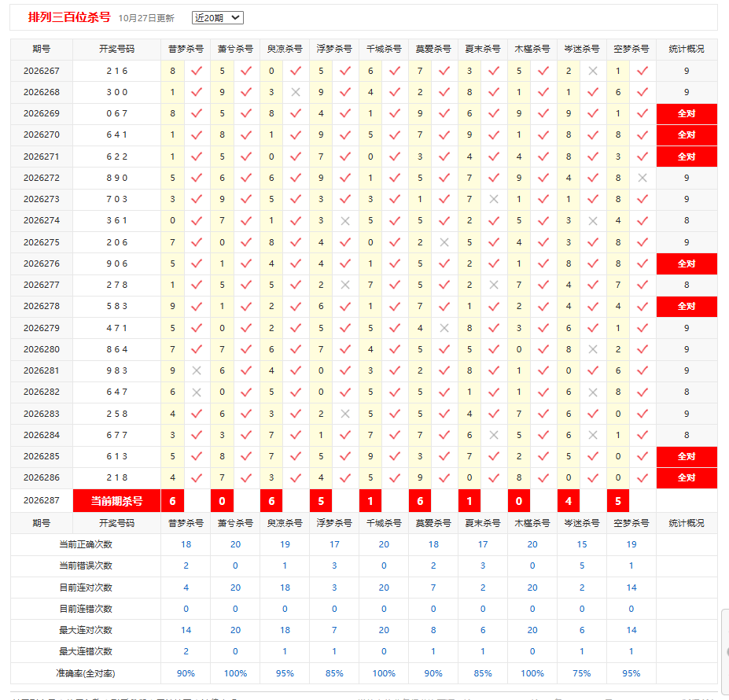This screenshot has height=700, width=729.
Task: Click the 最大连错次数 row label
Action: coord(86,651)
